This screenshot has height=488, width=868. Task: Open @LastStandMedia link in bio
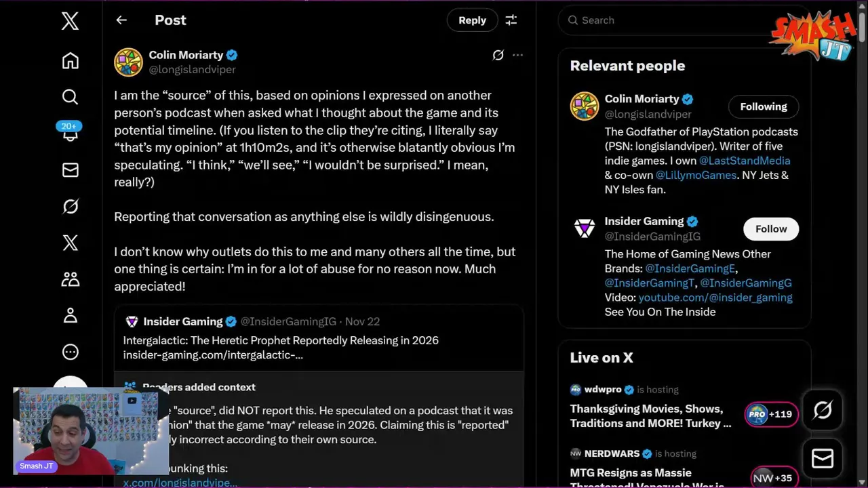pos(744,161)
